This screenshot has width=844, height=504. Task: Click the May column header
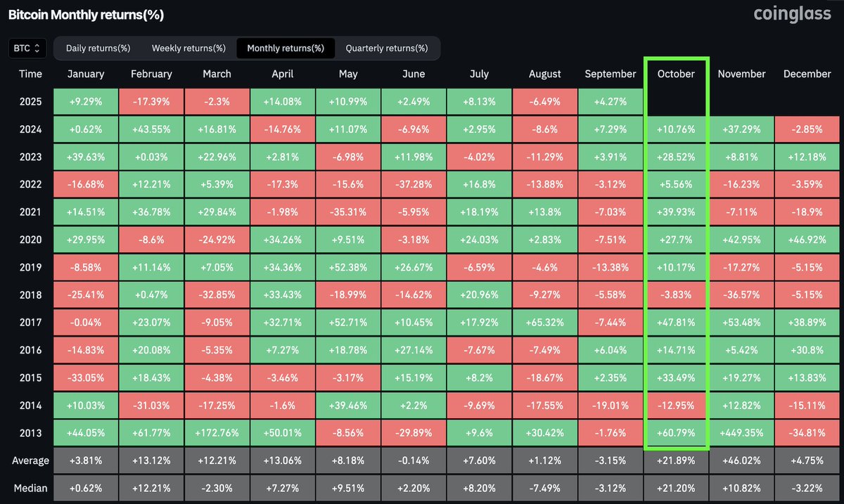click(348, 74)
